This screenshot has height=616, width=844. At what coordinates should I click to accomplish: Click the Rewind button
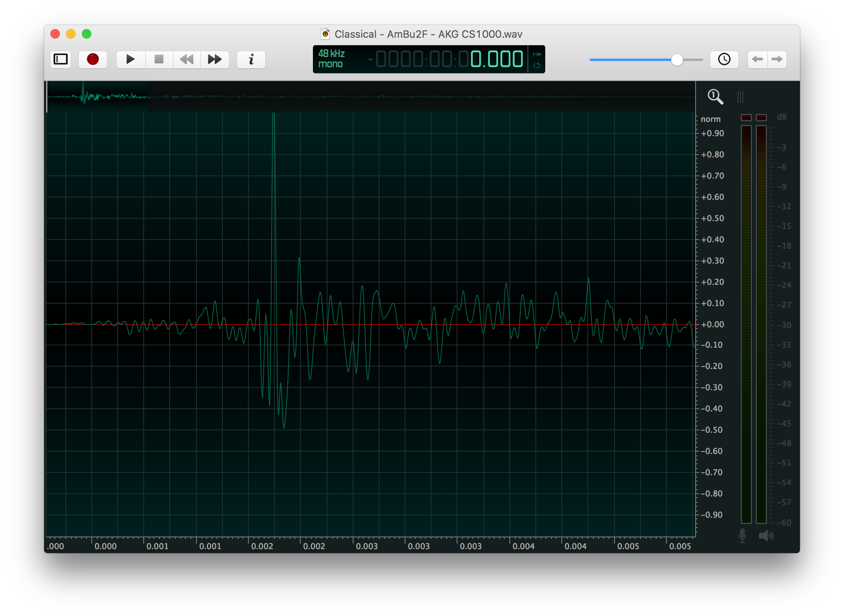coord(187,59)
